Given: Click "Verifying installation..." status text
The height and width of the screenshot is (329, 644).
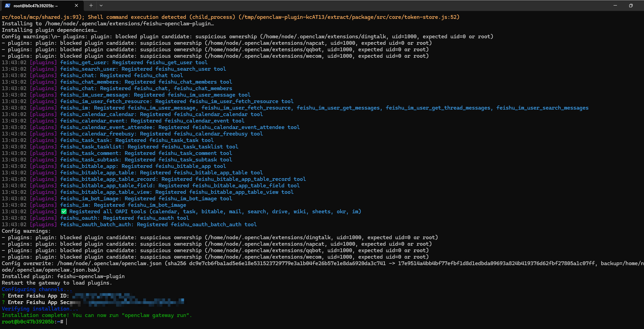Looking at the screenshot, I should tap(40, 309).
